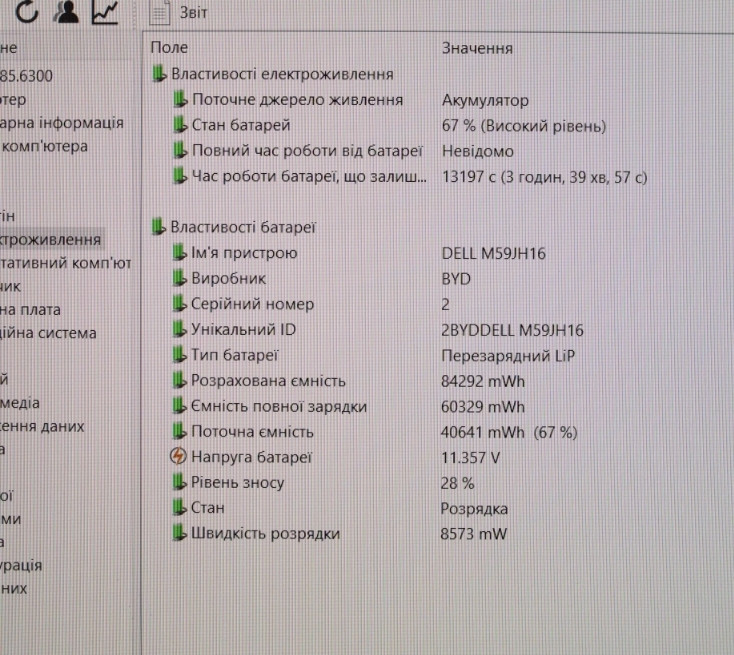Select the Напруга батареї field
Viewport: 734px width, 655px height.
tap(251, 457)
